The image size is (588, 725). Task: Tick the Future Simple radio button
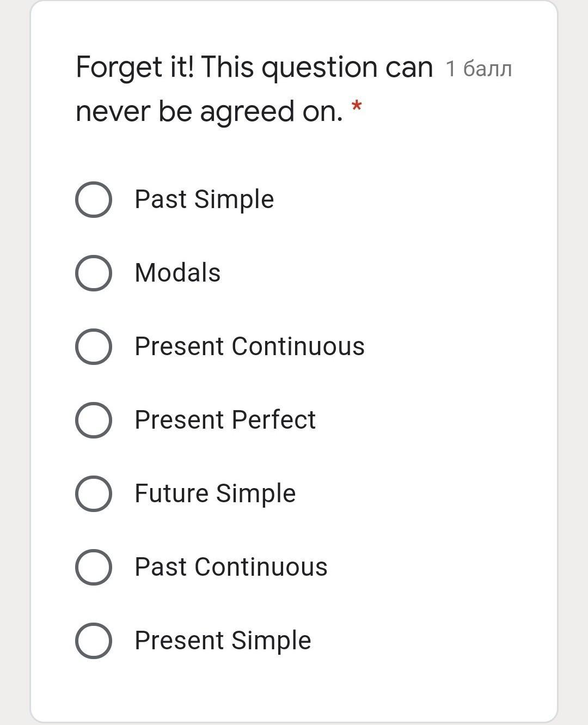click(94, 494)
